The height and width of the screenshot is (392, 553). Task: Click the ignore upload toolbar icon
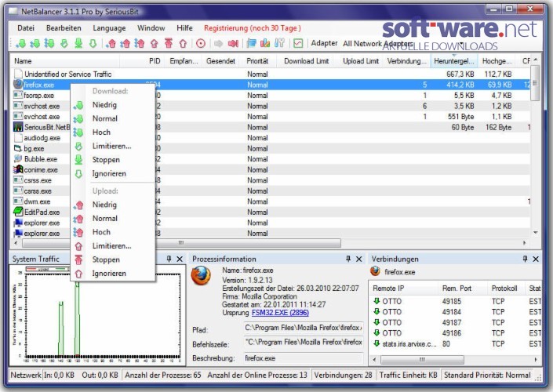(x=183, y=44)
